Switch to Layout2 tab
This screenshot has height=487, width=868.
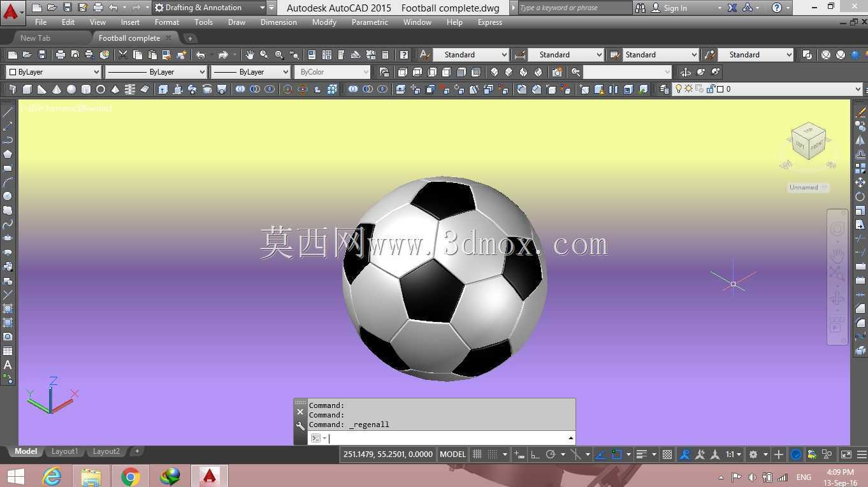tap(106, 451)
